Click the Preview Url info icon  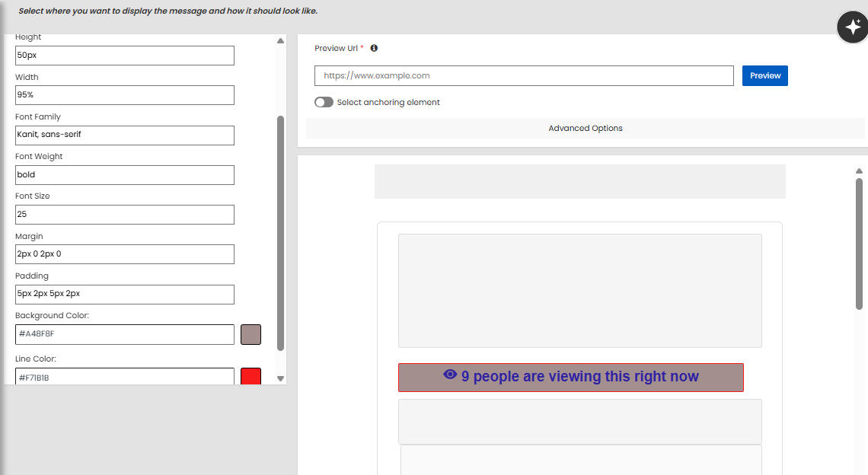tap(374, 48)
